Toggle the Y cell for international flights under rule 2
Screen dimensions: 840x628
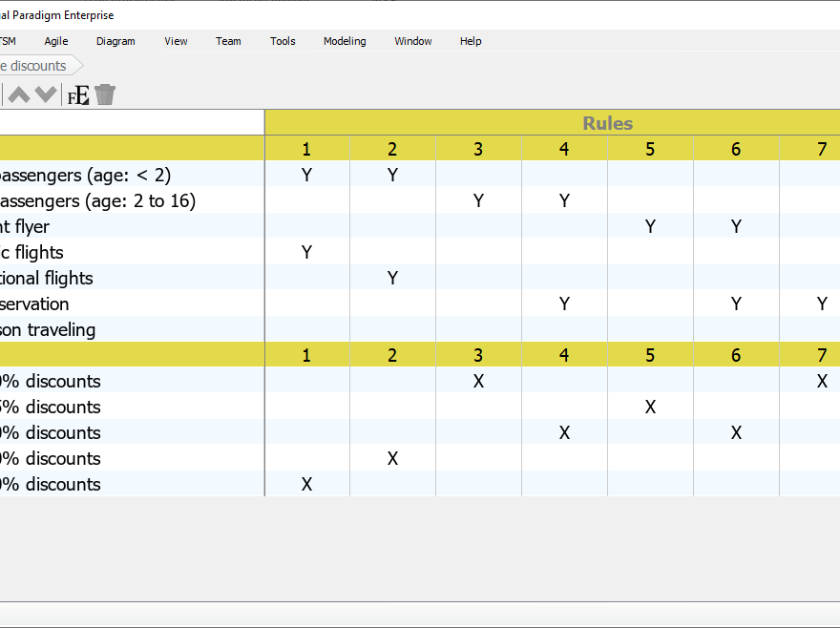pos(392,278)
